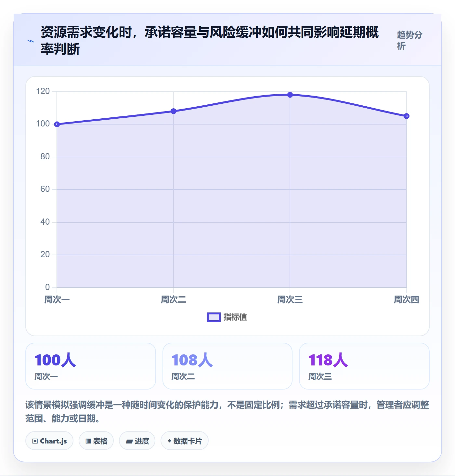This screenshot has width=455, height=476.
Task: Click the 进度 tag chip
Action: point(137,441)
